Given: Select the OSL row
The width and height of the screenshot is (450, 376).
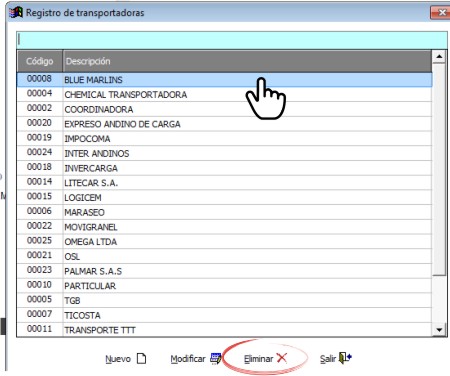Looking at the screenshot, I should [224, 256].
